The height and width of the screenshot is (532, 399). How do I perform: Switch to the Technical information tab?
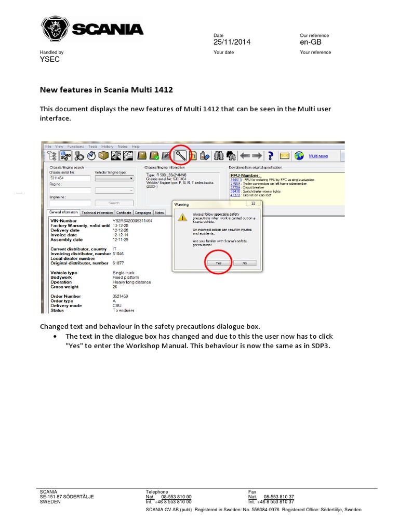tap(97, 212)
